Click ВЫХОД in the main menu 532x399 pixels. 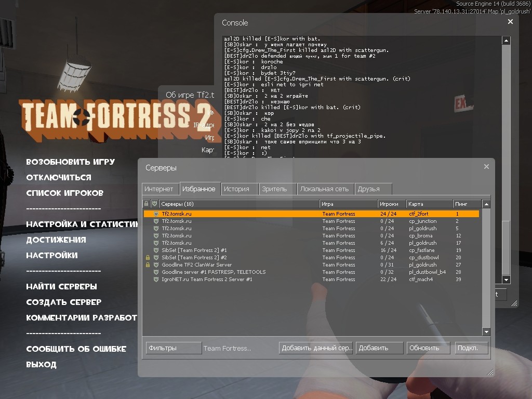(42, 365)
